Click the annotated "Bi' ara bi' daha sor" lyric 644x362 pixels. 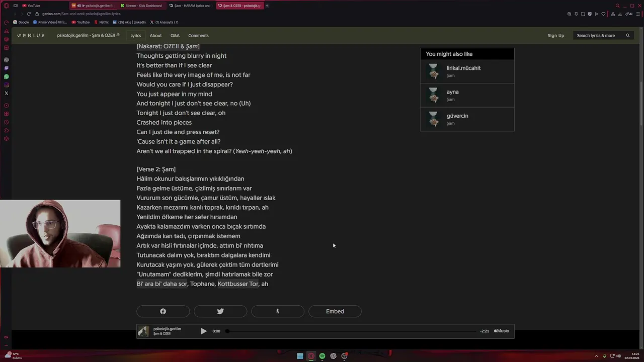(162, 284)
